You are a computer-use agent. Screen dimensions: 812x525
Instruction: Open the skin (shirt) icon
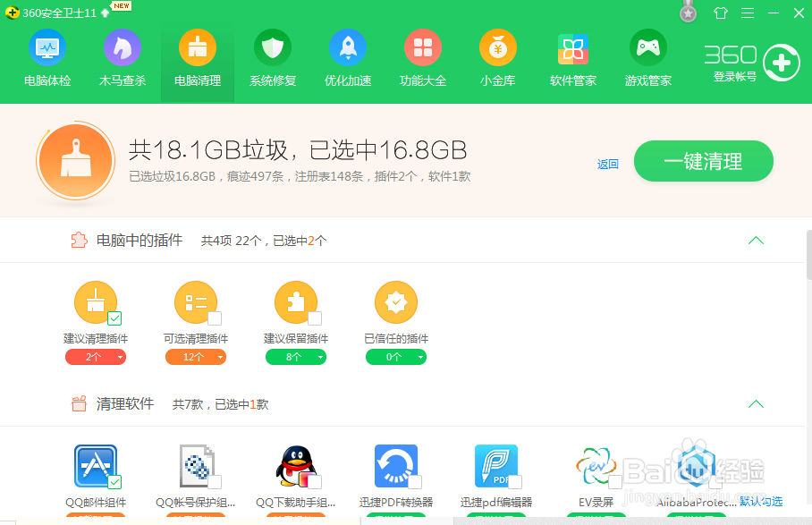click(x=721, y=13)
